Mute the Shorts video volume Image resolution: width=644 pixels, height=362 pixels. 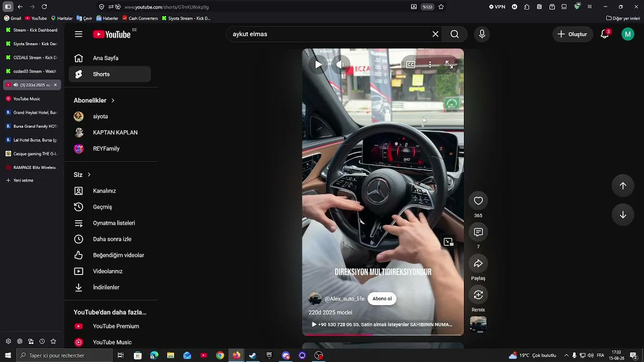pyautogui.click(x=340, y=64)
